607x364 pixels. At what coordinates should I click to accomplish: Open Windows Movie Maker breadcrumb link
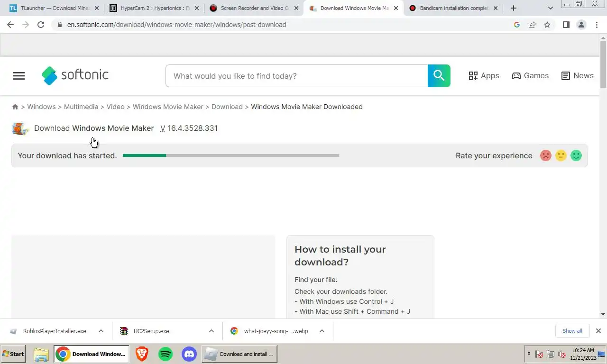[168, 107]
